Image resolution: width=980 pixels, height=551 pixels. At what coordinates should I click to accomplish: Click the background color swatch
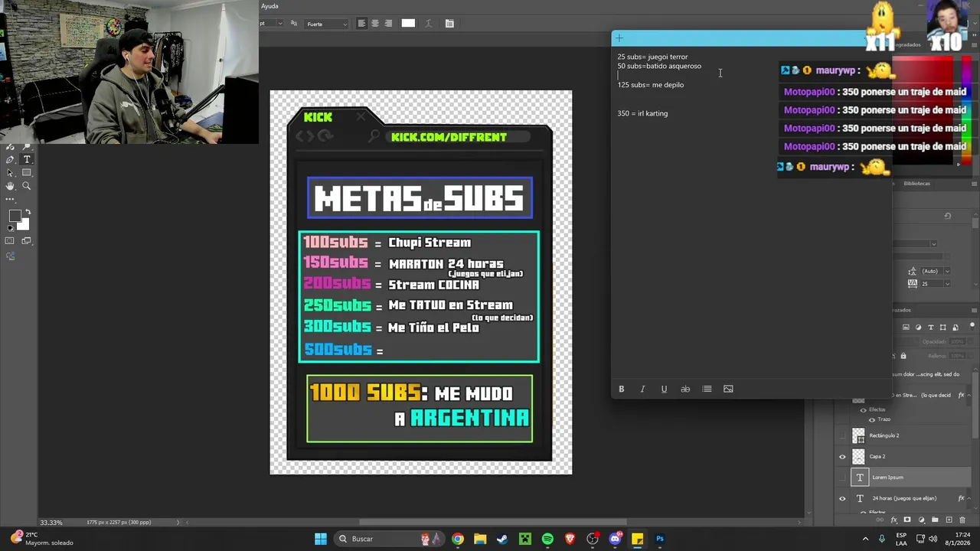24,224
